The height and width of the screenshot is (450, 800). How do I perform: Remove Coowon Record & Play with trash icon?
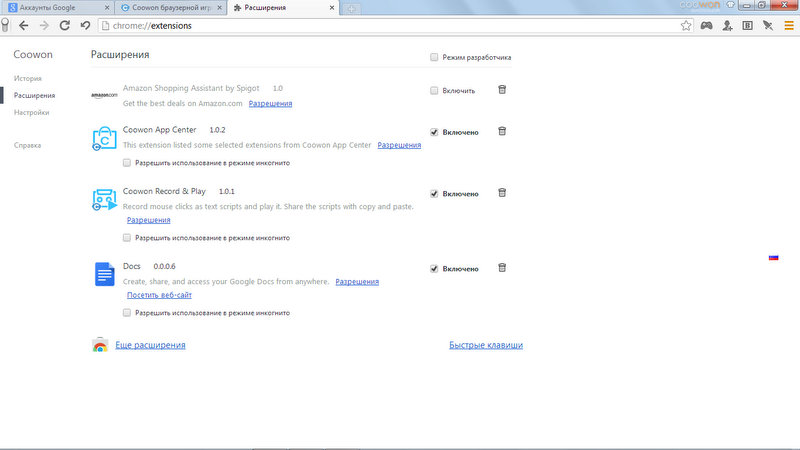tap(502, 193)
